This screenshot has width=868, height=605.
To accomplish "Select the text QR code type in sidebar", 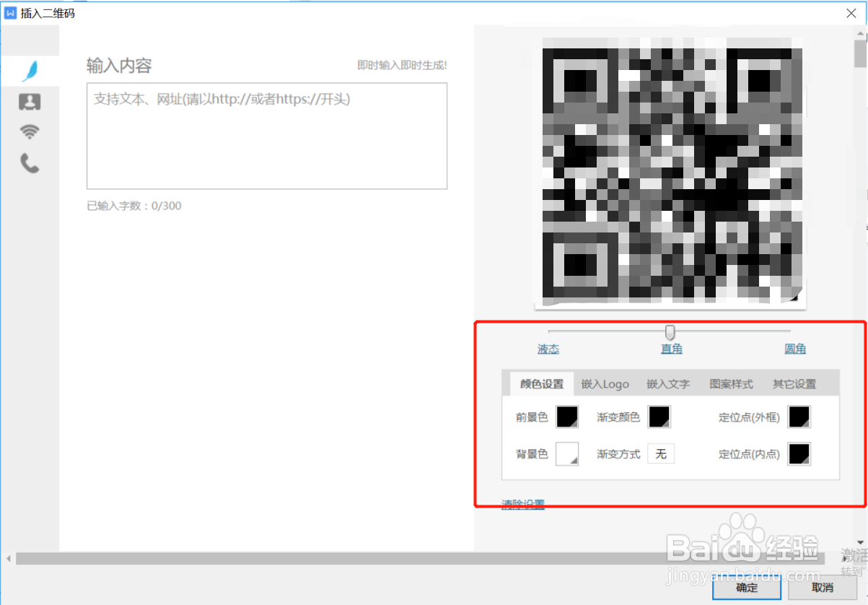I will (x=30, y=71).
